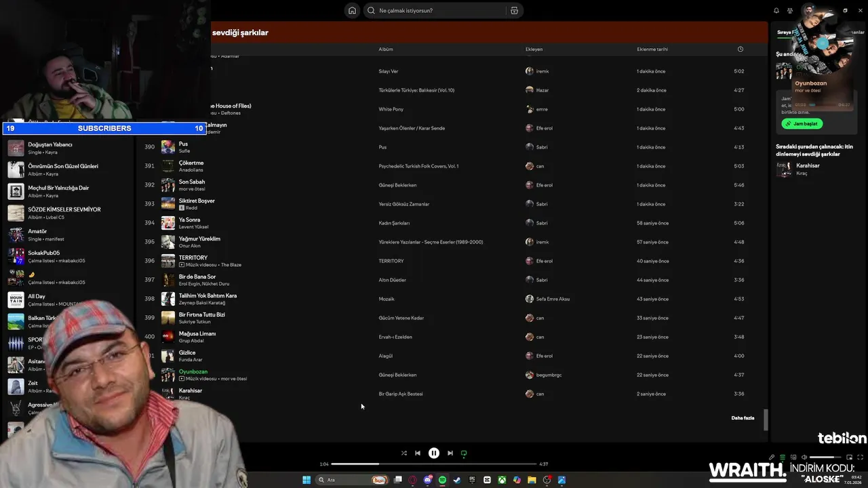
Task: Start a Jam with 'Jam başlat'
Action: click(x=802, y=124)
